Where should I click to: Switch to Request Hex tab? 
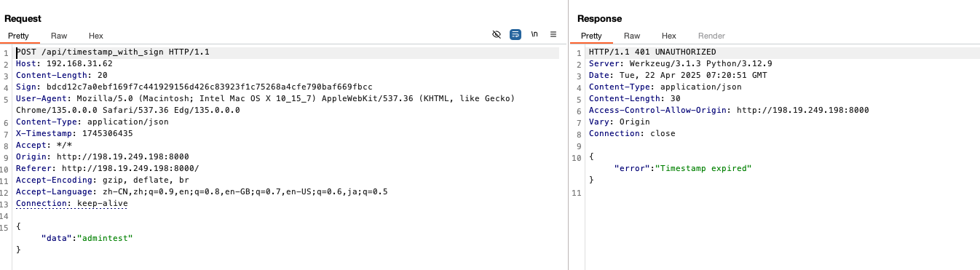[x=96, y=36]
